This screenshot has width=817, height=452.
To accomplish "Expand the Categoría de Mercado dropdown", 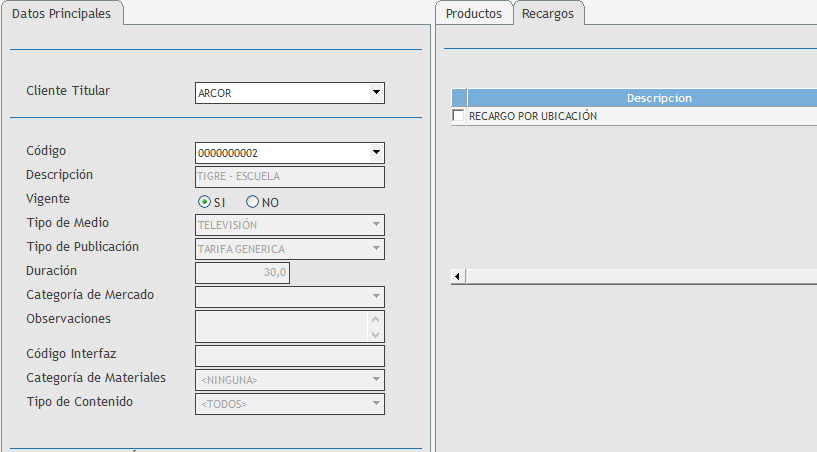I will tap(376, 296).
